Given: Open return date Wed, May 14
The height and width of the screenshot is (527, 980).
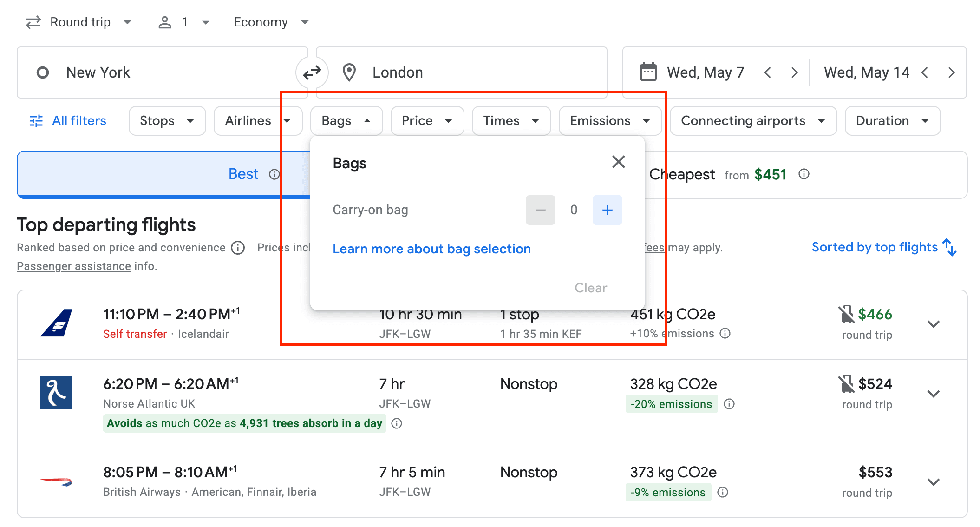Looking at the screenshot, I should click(x=867, y=72).
